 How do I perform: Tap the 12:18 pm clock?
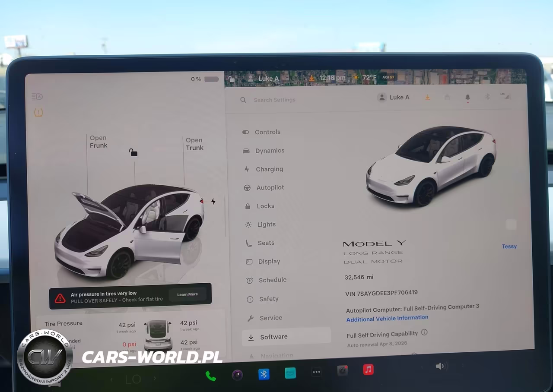point(332,78)
